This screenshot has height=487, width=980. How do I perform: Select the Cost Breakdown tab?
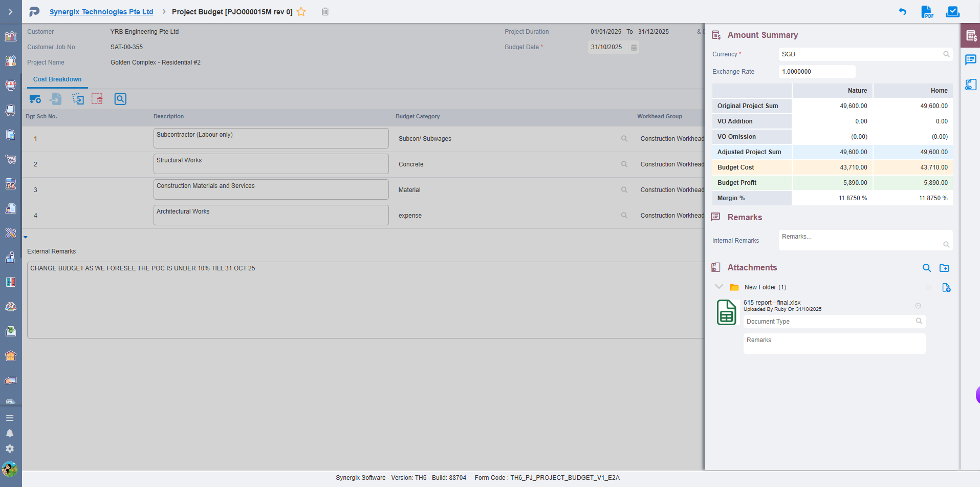click(x=57, y=79)
